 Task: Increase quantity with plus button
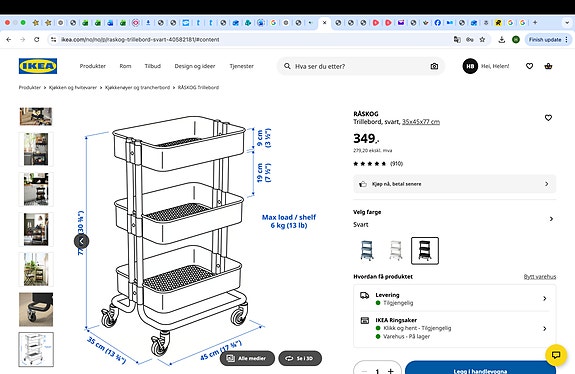click(x=391, y=371)
